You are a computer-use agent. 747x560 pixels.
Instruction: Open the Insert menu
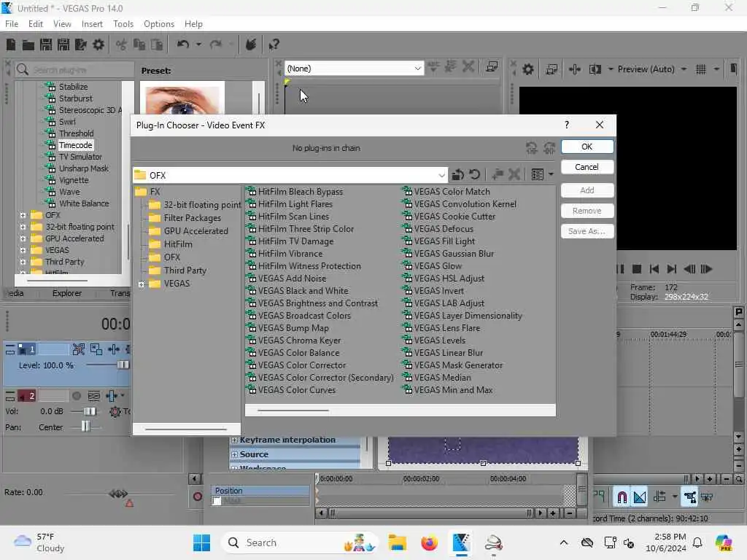coord(92,24)
